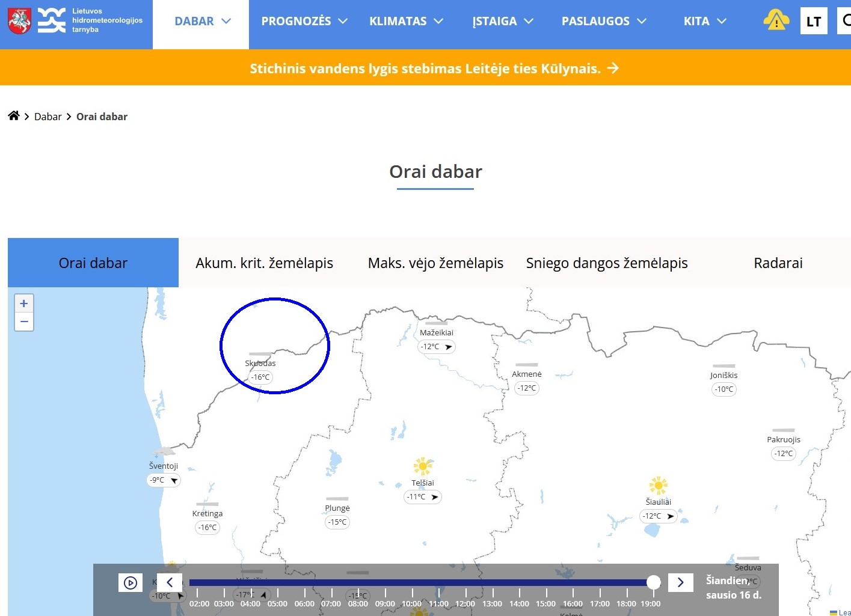Click the wind arrow in Šventoji badge
Viewport: 851px width, 616px height.
[x=174, y=480]
